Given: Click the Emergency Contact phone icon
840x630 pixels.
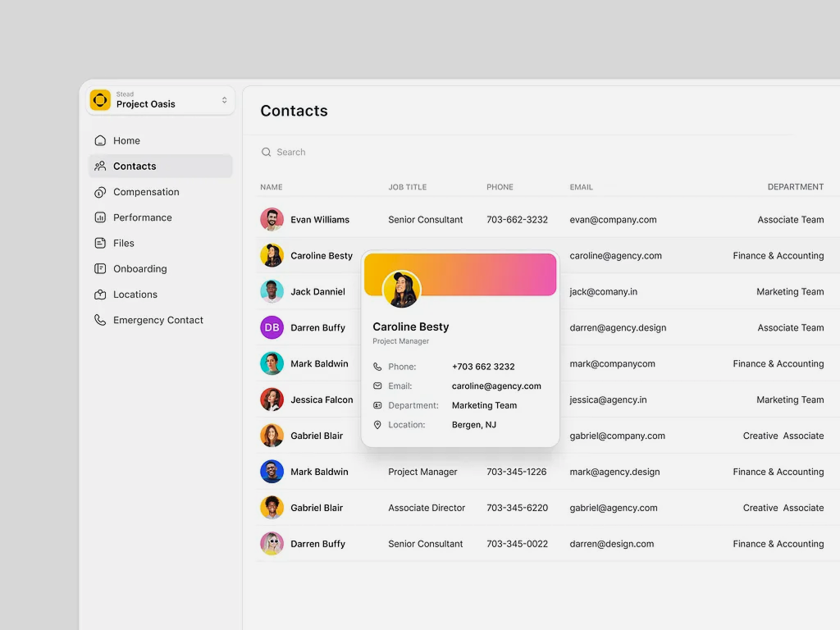Looking at the screenshot, I should (x=100, y=320).
